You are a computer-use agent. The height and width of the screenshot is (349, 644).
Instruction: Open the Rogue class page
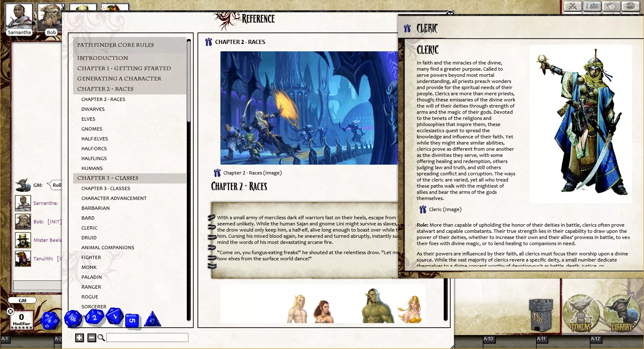coord(90,297)
